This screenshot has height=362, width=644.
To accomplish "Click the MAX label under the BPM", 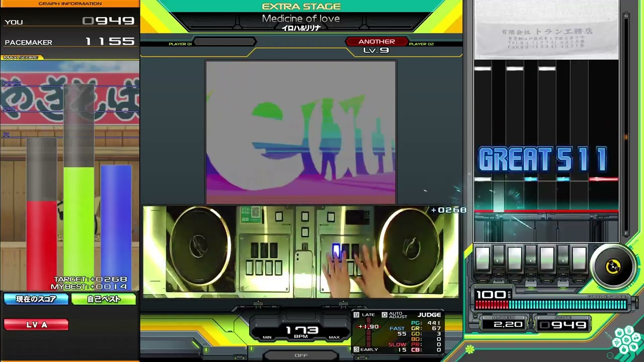I will (x=334, y=337).
